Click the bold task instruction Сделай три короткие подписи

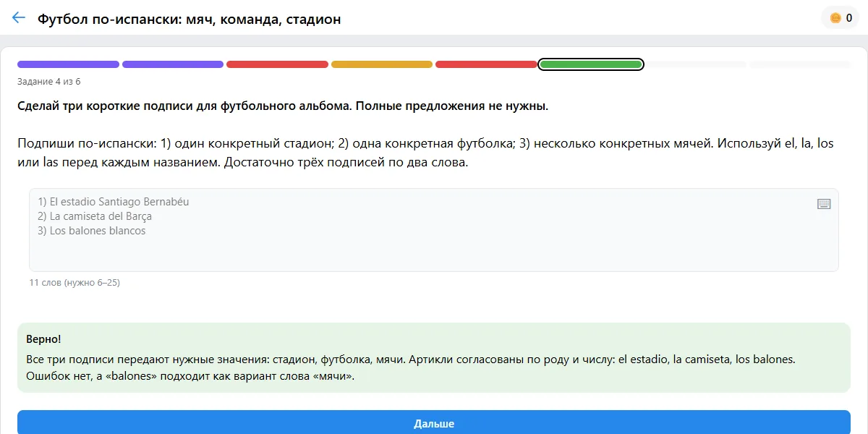point(283,106)
